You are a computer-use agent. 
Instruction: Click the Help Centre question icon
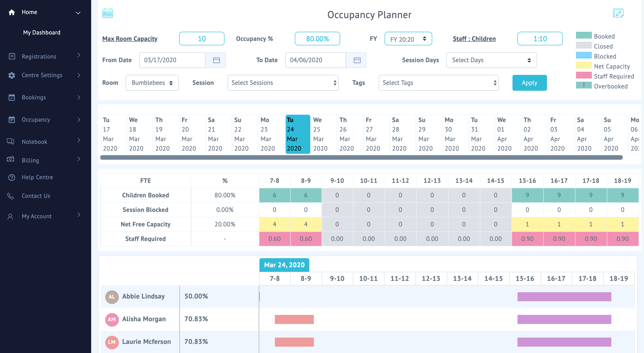click(12, 177)
